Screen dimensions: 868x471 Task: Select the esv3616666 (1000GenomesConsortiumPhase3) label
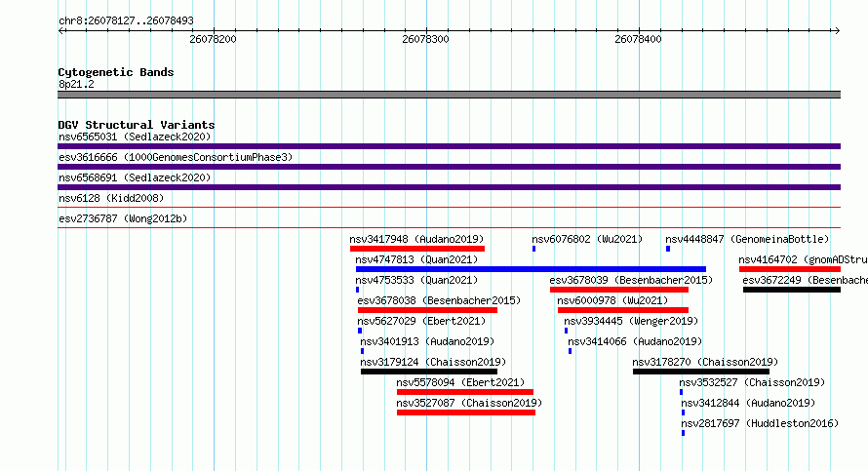tap(176, 157)
